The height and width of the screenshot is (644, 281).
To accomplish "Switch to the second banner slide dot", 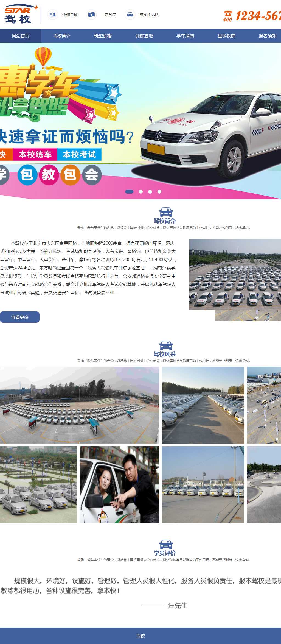I will point(141,192).
